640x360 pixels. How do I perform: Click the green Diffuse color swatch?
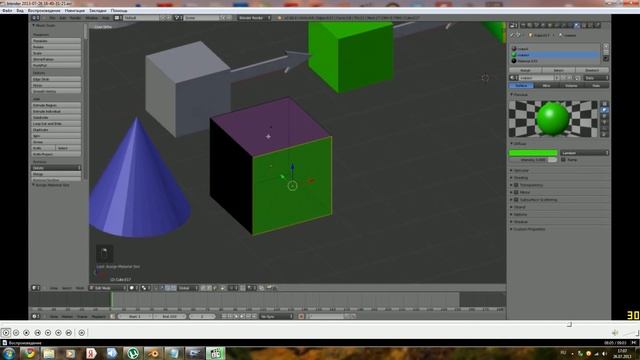click(x=533, y=153)
